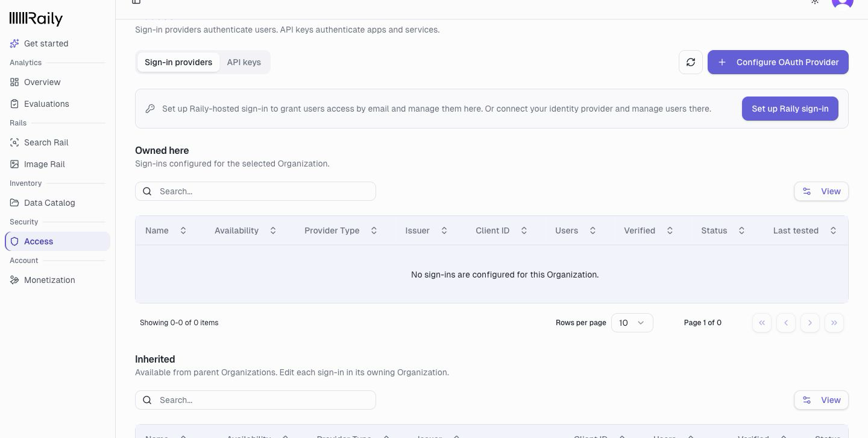Click the Get started sparkle icon
The height and width of the screenshot is (438, 868).
[x=14, y=43]
